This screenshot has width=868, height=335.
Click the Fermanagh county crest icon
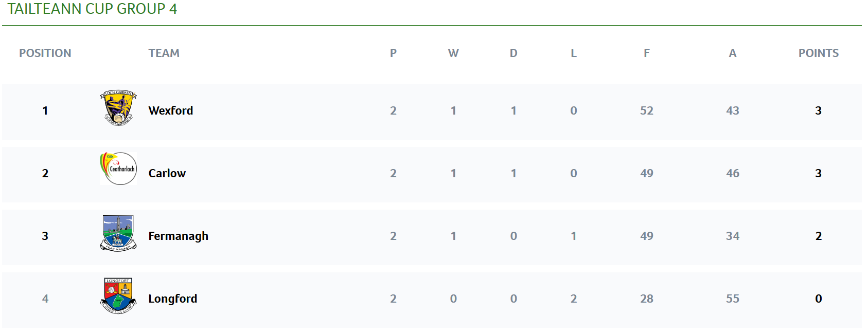(118, 233)
